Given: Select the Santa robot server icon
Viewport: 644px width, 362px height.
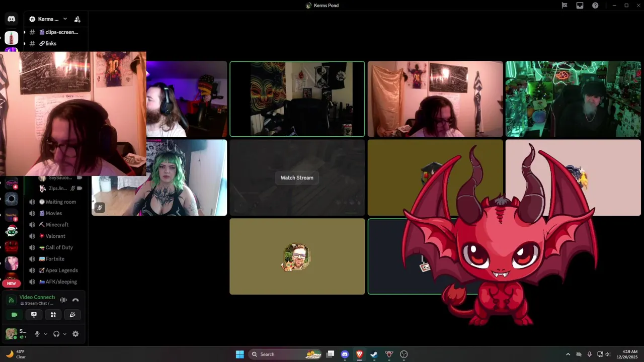Looking at the screenshot, I should pos(11,231).
